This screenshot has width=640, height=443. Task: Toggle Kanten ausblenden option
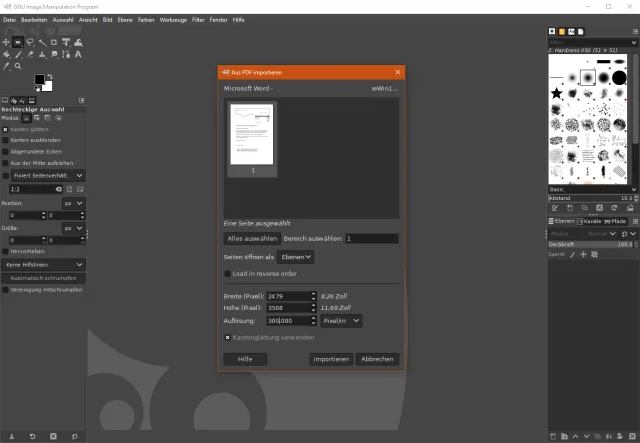(5, 140)
